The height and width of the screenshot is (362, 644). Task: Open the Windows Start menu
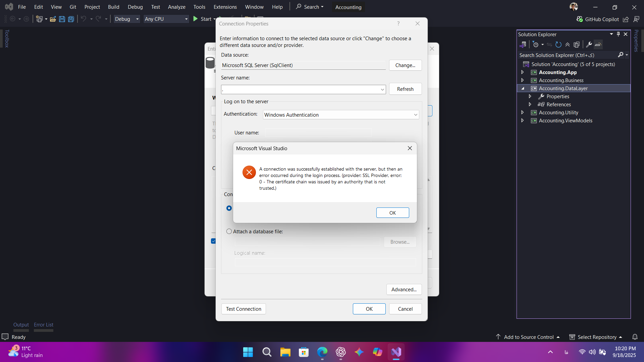click(x=248, y=352)
